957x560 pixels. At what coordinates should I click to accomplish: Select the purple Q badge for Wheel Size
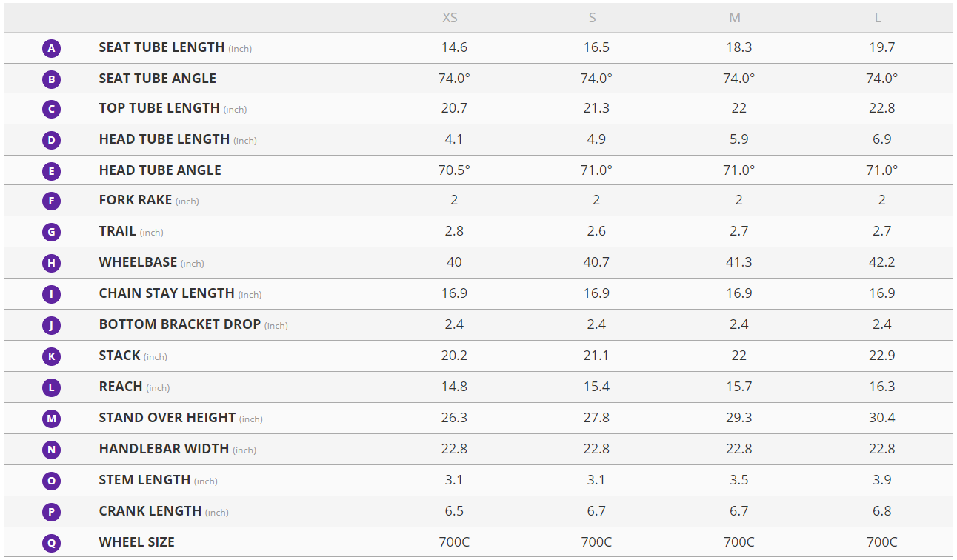51,543
